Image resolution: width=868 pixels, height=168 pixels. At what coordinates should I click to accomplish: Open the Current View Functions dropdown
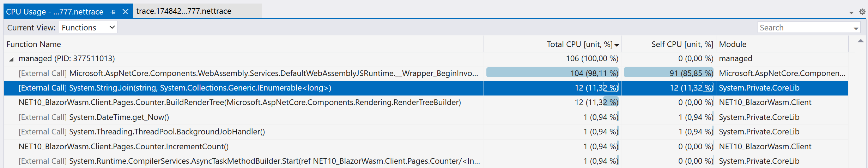88,28
